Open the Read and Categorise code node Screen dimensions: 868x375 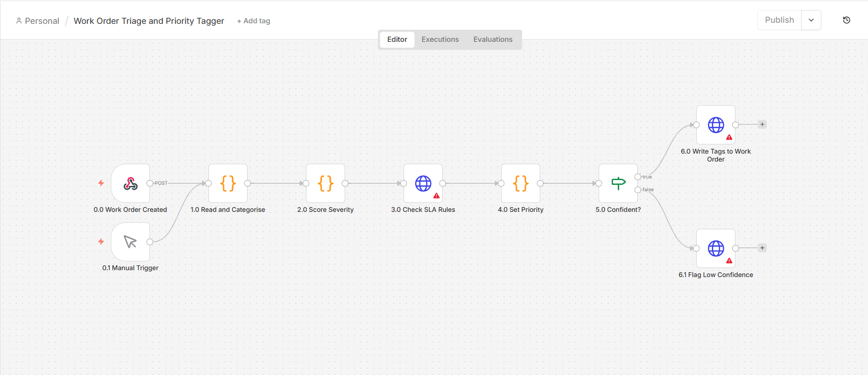[x=228, y=183]
